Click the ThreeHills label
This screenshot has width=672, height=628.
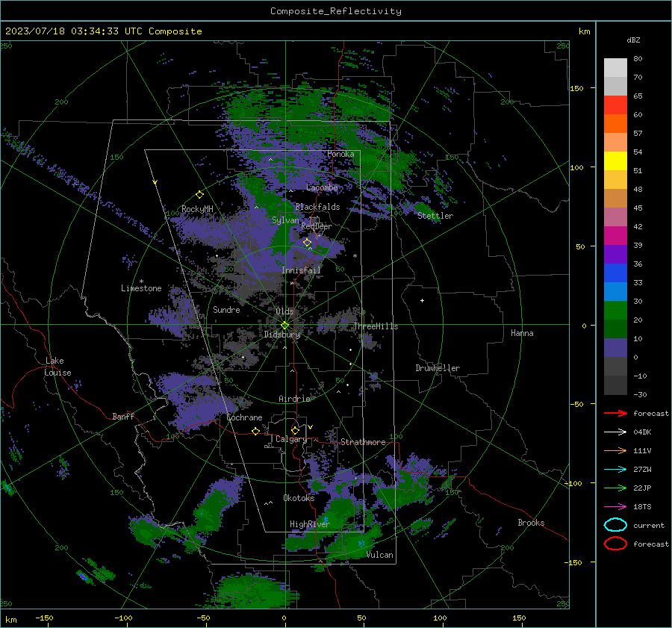(376, 326)
